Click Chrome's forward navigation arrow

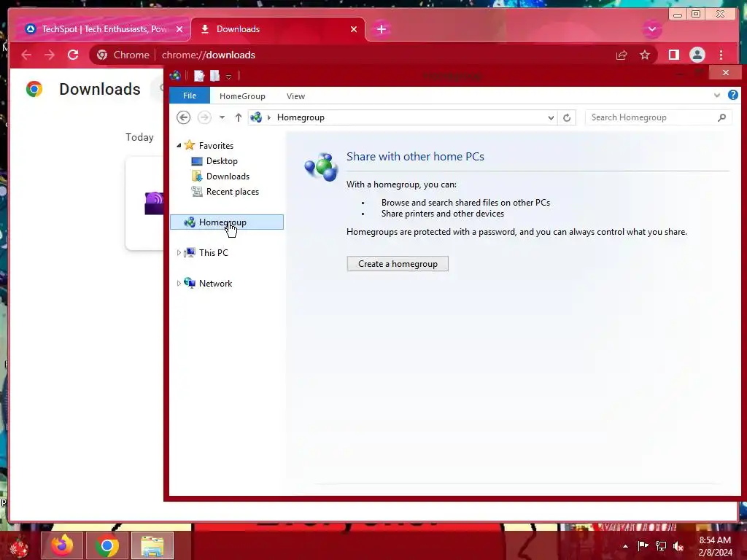click(50, 55)
